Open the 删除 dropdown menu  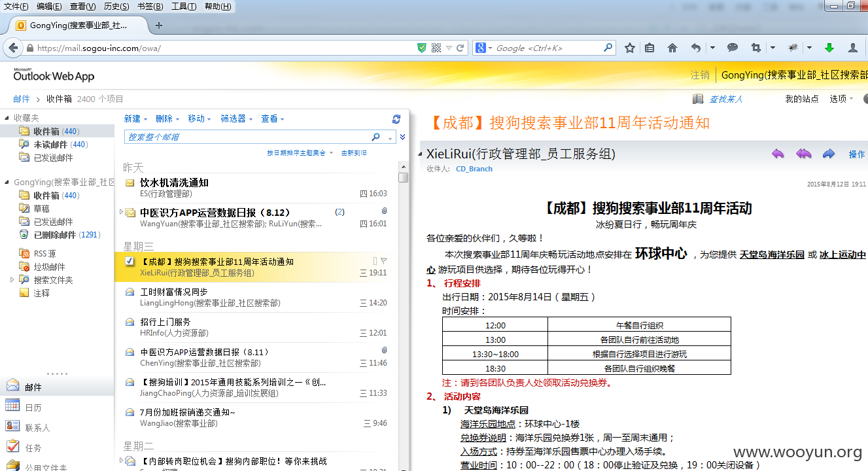coord(167,118)
